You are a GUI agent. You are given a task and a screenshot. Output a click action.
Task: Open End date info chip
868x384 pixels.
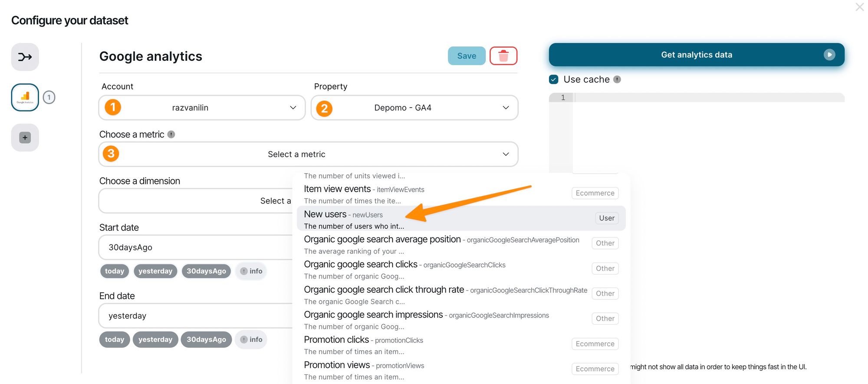251,340
